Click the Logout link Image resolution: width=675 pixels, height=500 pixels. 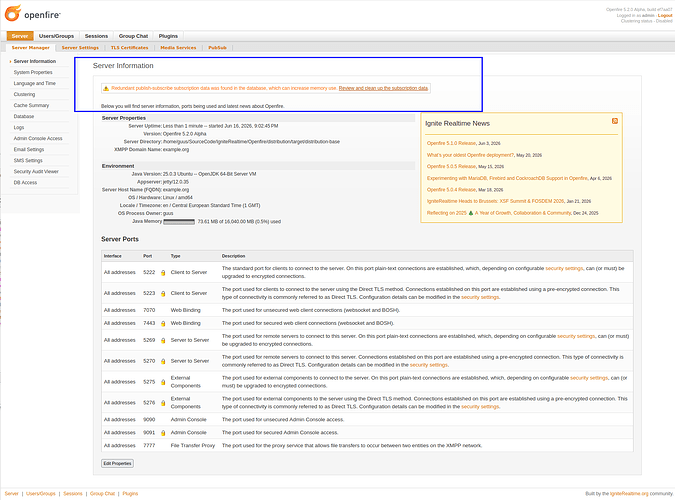pos(665,16)
